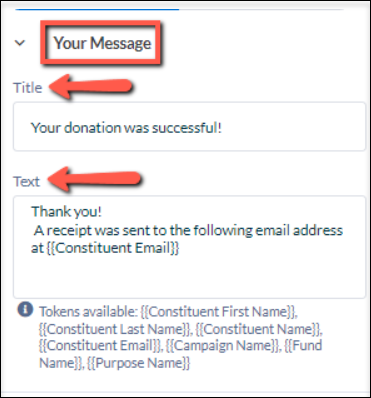Click the {{Campaign Name}} token hint
This screenshot has width=371, height=398.
pos(222,346)
